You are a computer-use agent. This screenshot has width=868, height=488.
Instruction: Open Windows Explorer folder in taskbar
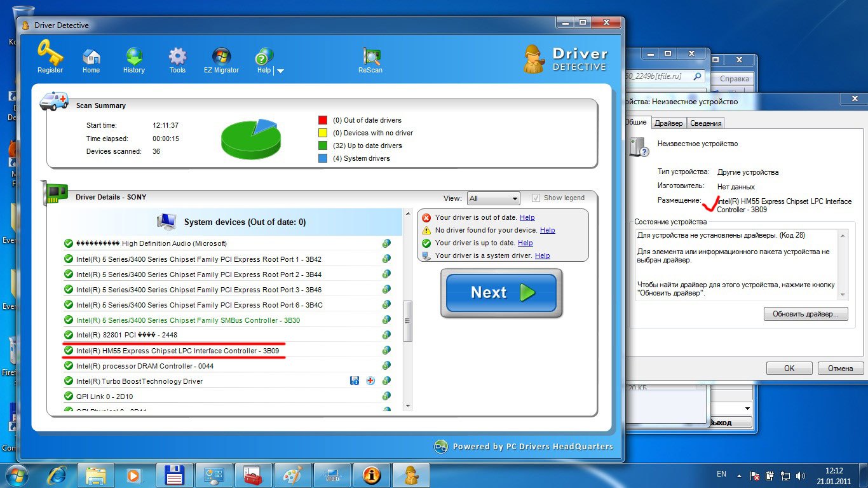pyautogui.click(x=95, y=475)
